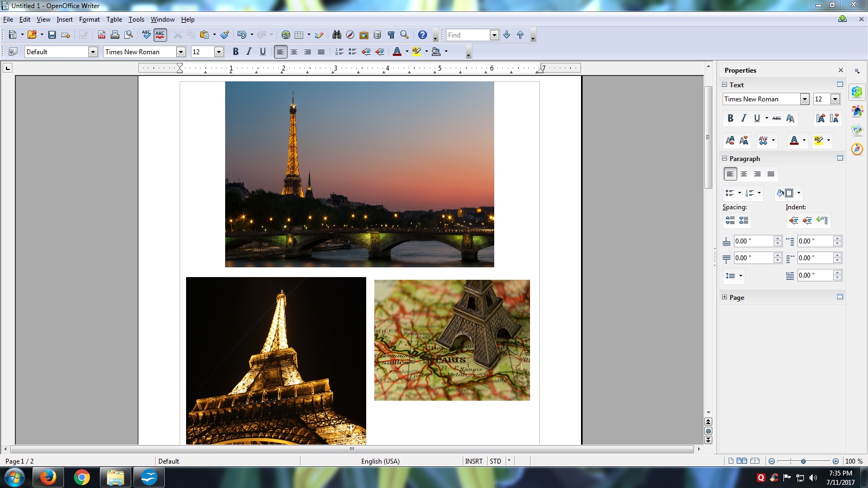
Task: Click Increase Indent icon in toolbar
Action: (380, 52)
